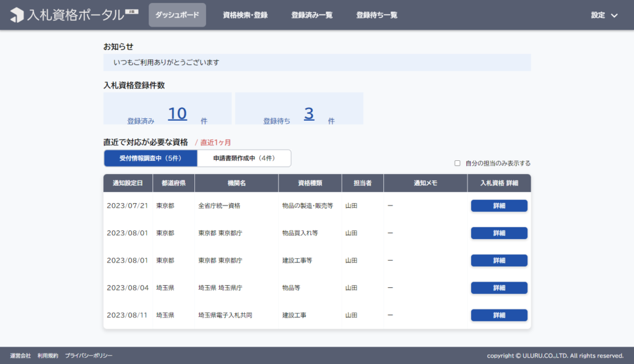
Task: Toggle 自分の担当のみ表示する checkbox
Action: (458, 163)
